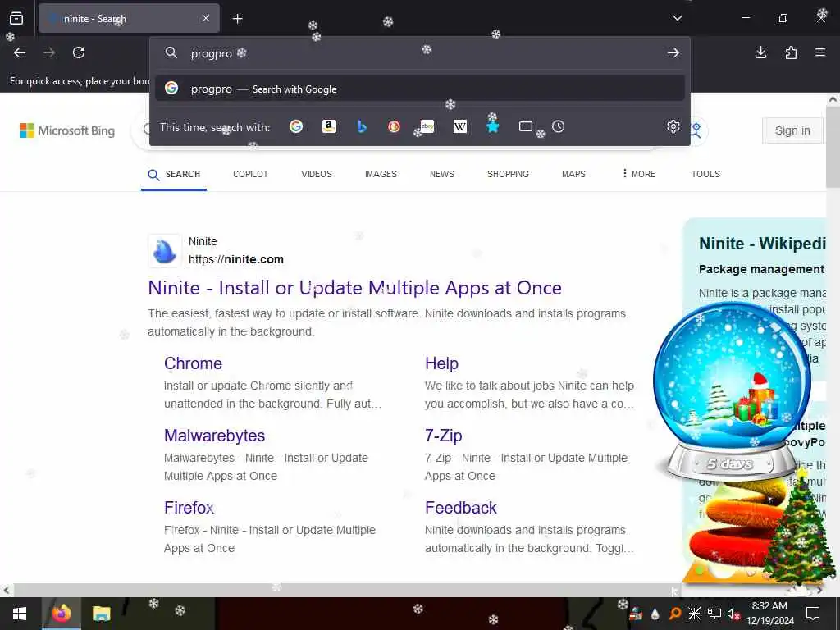Click the water drop tray icon
Viewport: 840px width, 630px height.
click(655, 614)
